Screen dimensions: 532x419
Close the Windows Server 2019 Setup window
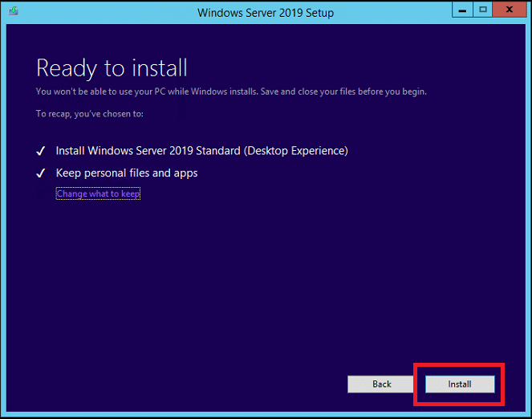(x=510, y=10)
